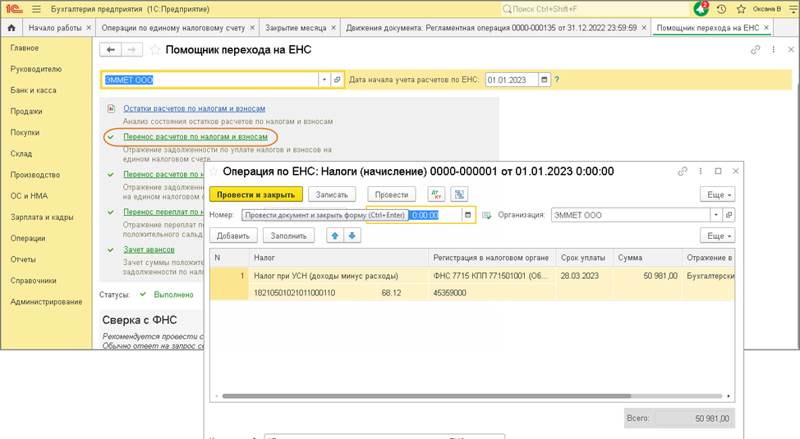Click organization field ЭММЕТ ООО in assistant
This screenshot has width=800, height=439.
pos(210,80)
